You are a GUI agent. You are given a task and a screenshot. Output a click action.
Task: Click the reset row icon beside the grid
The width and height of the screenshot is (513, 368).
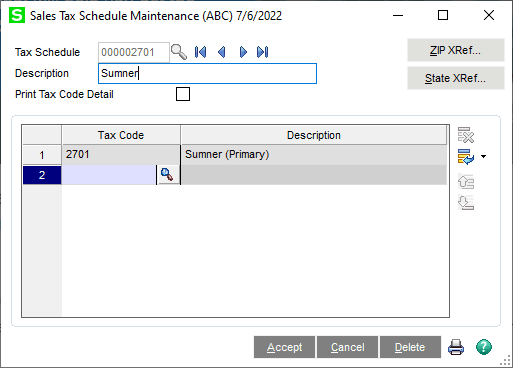tap(466, 157)
